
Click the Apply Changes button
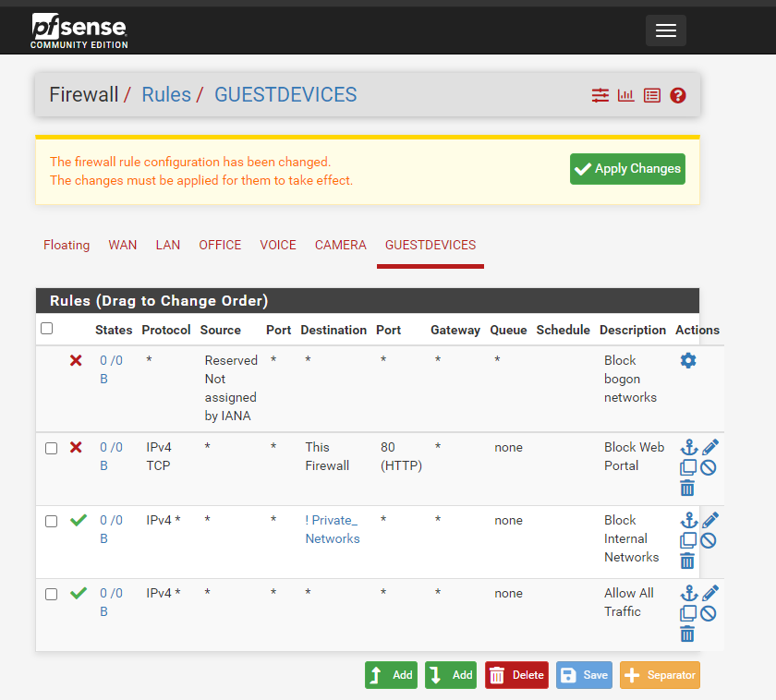[x=627, y=169]
